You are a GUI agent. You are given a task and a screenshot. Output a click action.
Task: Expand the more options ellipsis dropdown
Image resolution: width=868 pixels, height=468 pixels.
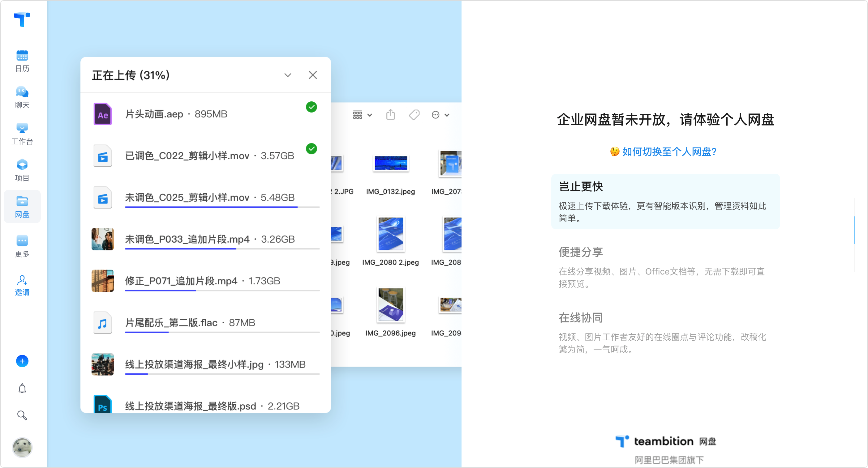tap(440, 115)
